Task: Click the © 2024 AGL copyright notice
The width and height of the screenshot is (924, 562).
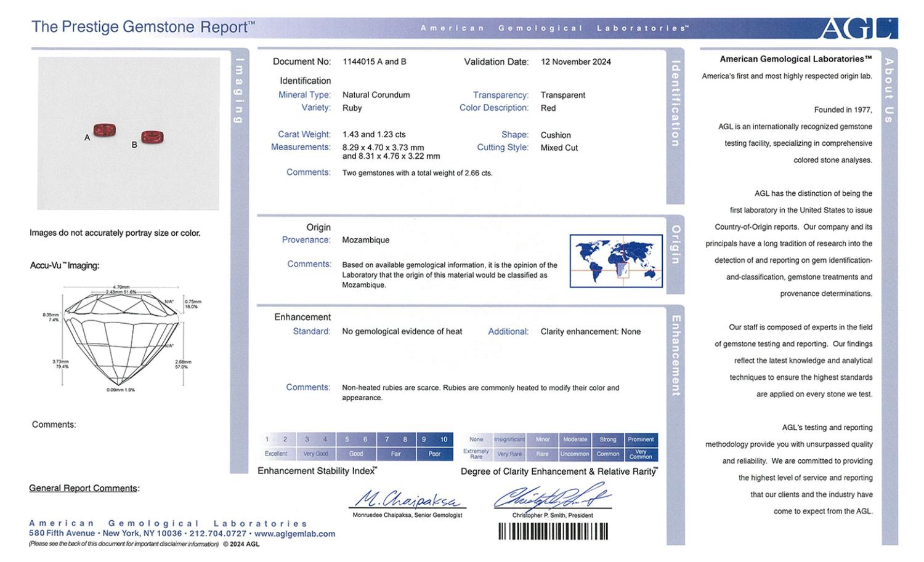Action: pyautogui.click(x=241, y=544)
